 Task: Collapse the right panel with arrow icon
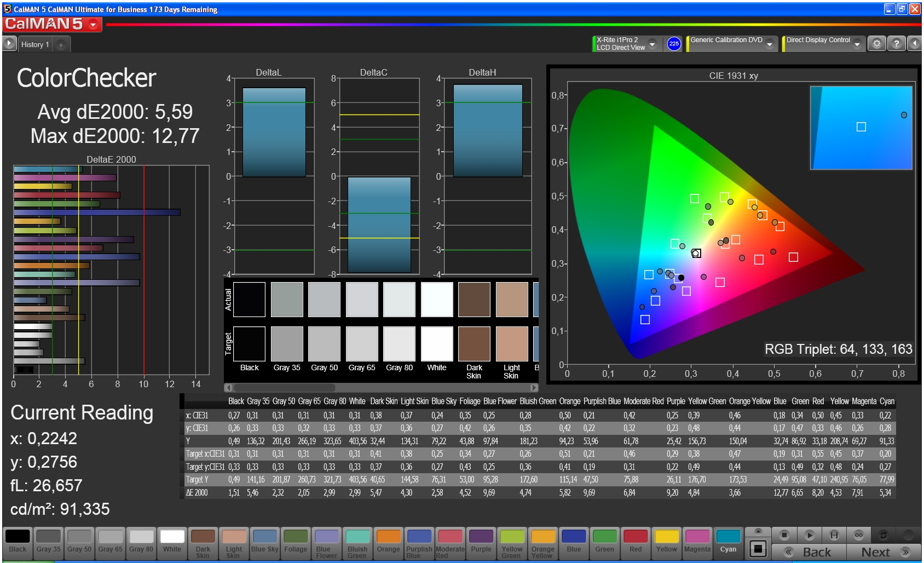coord(914,44)
